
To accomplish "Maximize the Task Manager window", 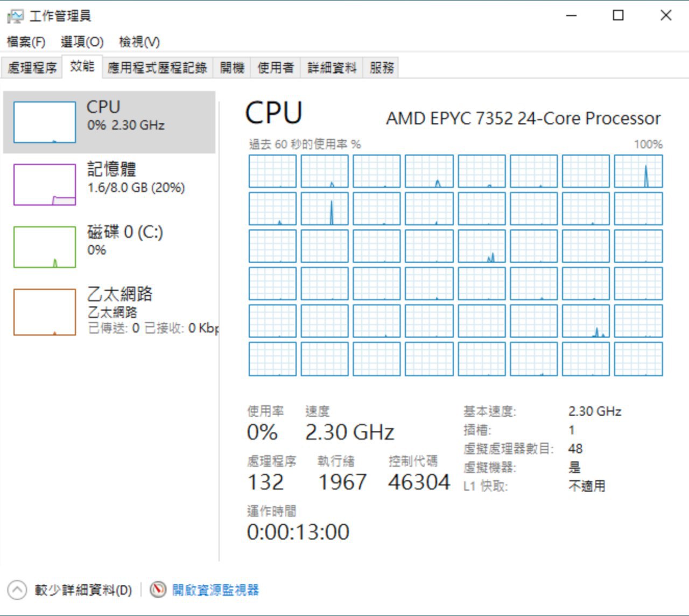I will [618, 16].
